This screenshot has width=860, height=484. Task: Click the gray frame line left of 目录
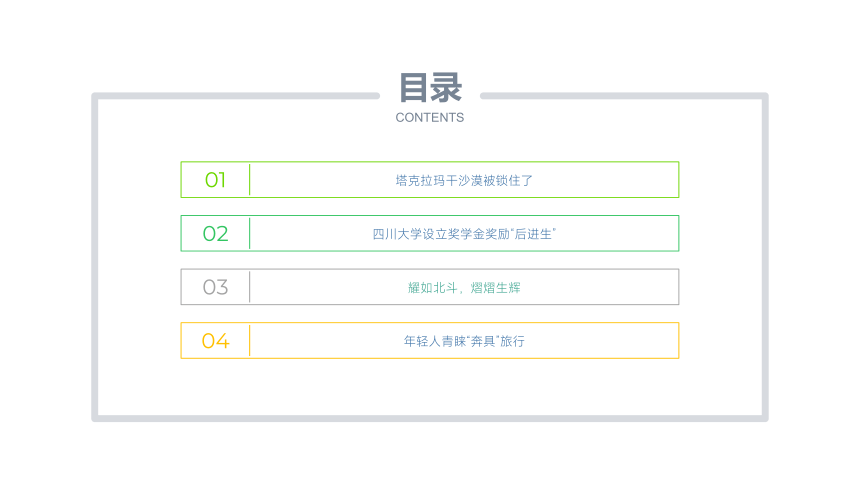(x=236, y=95)
